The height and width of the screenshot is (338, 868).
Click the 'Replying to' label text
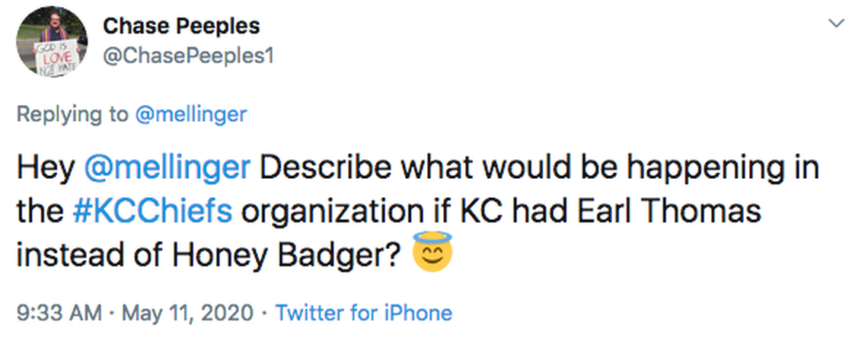tap(72, 114)
